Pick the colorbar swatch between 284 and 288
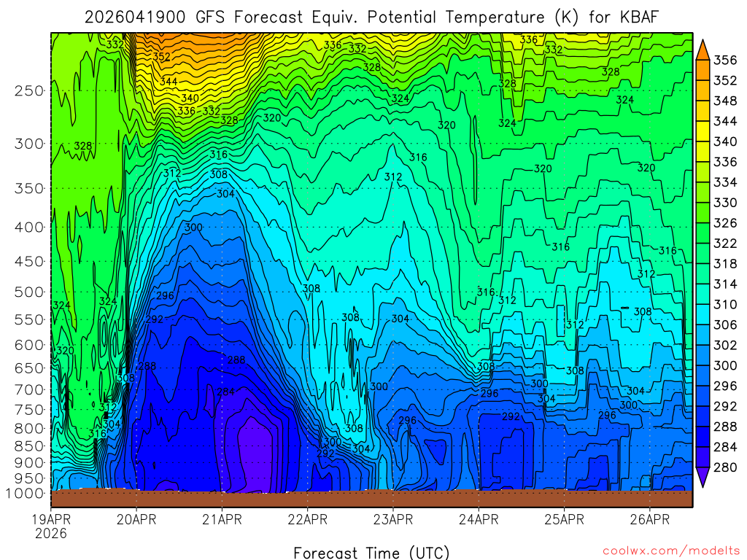The height and width of the screenshot is (560, 747). coord(703,437)
